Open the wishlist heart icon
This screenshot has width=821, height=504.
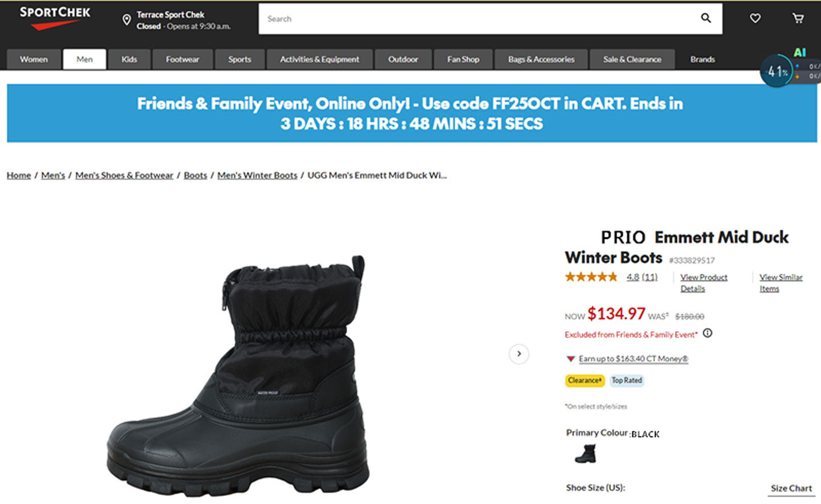coord(755,18)
